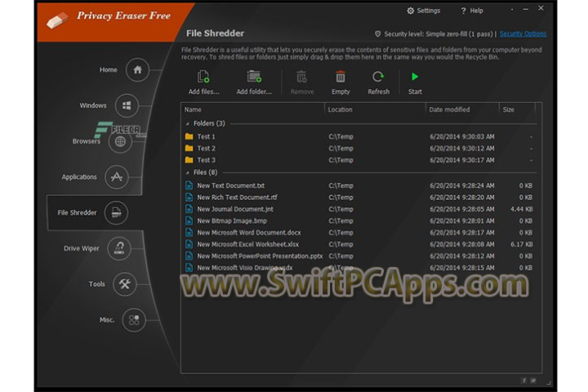Collapse the Folders (3) group
588x392 pixels.
coord(188,123)
